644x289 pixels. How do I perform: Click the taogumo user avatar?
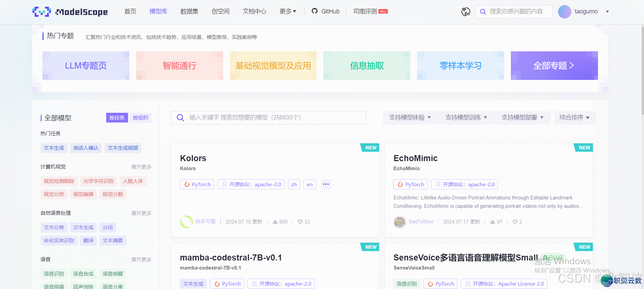(564, 12)
